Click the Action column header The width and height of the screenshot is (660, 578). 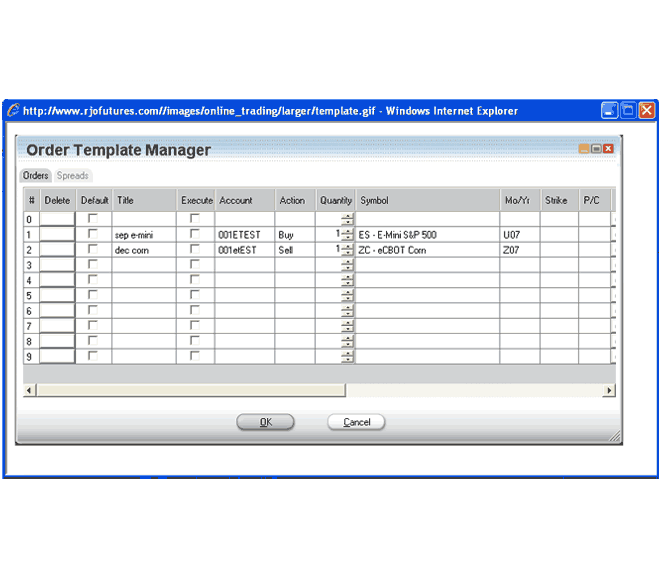(295, 200)
